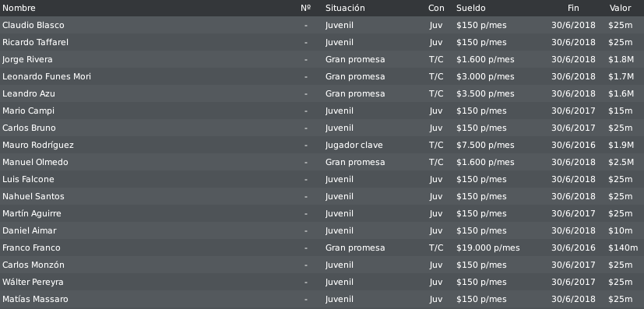Click Manuel Olmedo's $2.5M value cell
The width and height of the screenshot is (644, 309).
pos(621,162)
